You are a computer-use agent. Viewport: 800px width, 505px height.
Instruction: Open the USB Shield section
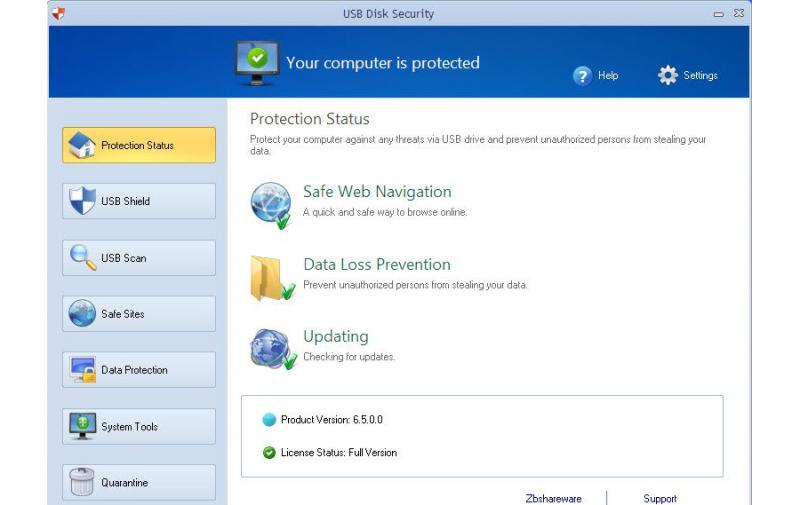pos(139,201)
